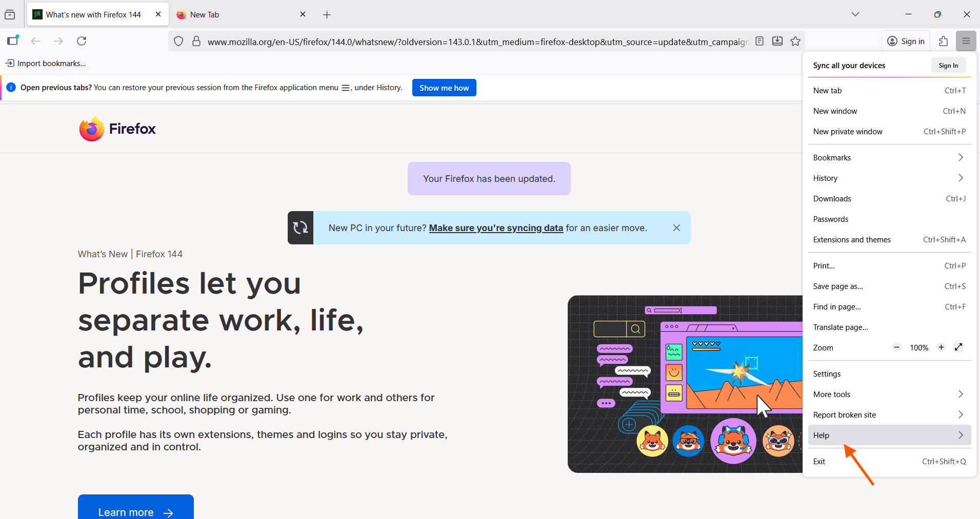The width and height of the screenshot is (980, 519).
Task: Open Passwords from the menu
Action: coord(890,219)
